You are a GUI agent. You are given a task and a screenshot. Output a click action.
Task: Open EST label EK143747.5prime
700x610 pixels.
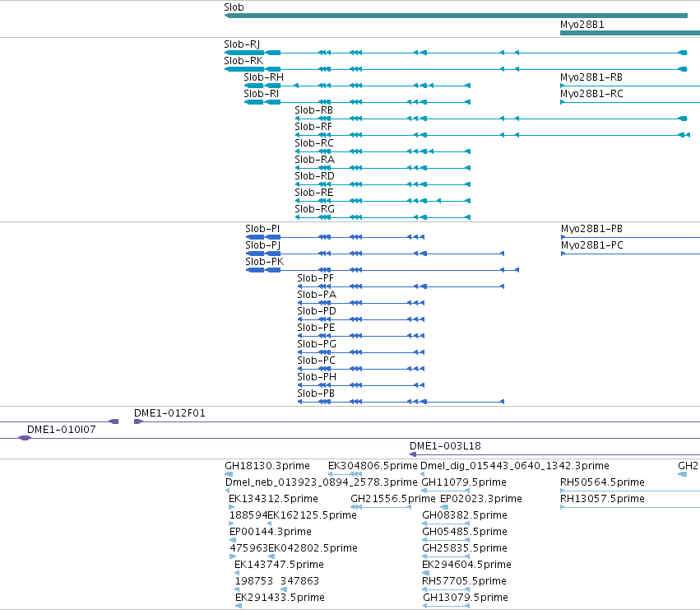tap(280, 565)
